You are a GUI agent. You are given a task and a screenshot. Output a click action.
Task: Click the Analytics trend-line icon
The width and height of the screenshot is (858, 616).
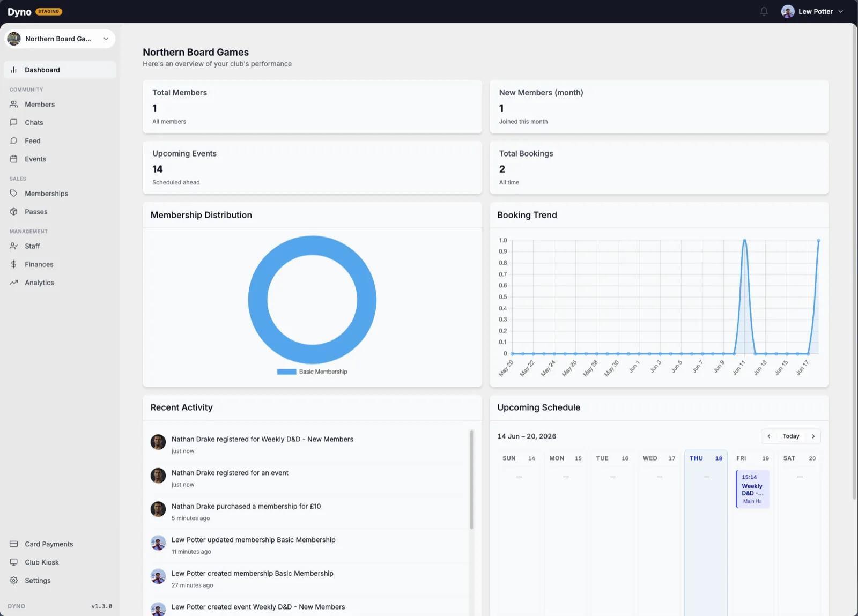(14, 283)
